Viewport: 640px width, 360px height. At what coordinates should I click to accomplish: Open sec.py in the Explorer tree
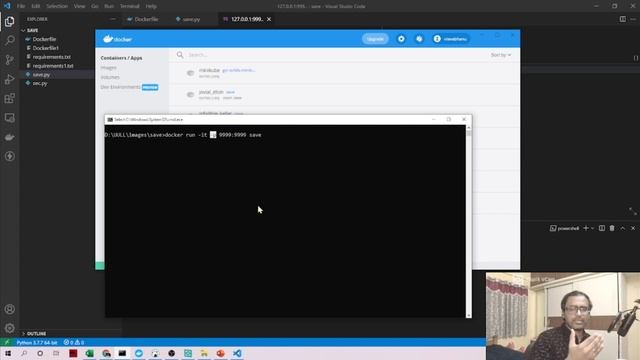[40, 83]
